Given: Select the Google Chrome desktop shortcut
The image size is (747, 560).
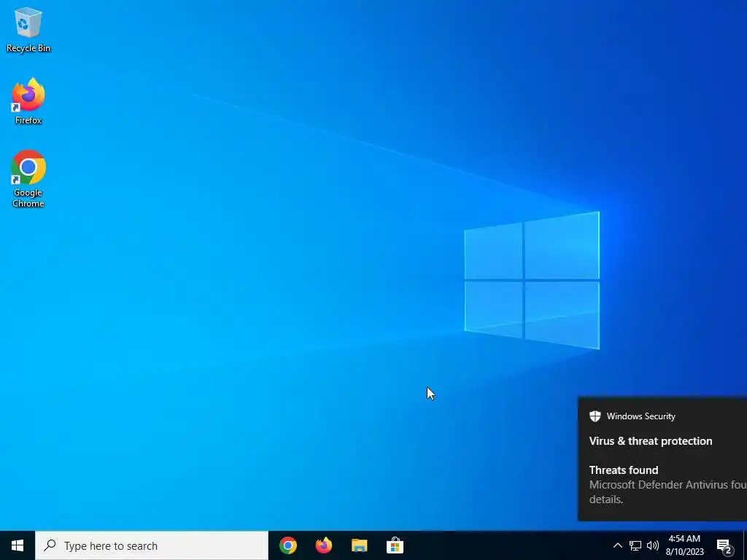Looking at the screenshot, I should point(28,179).
